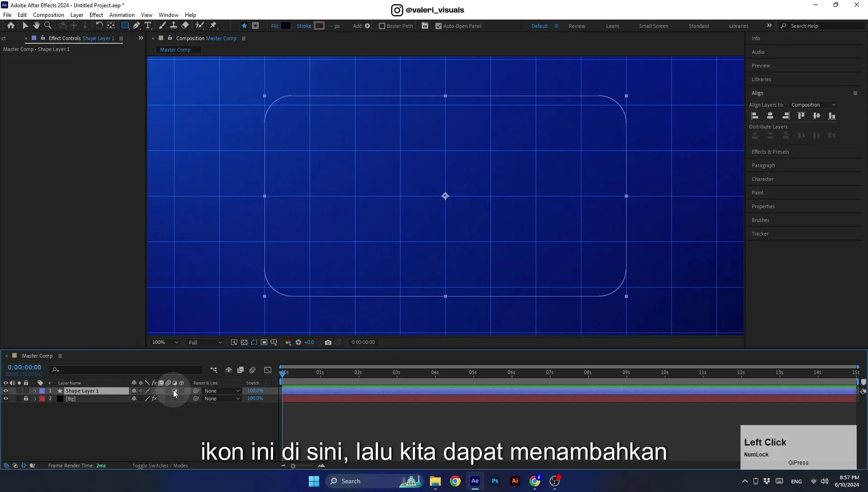Open Shape Layer 1 parent None dropdown
868x492 pixels.
[x=222, y=391]
